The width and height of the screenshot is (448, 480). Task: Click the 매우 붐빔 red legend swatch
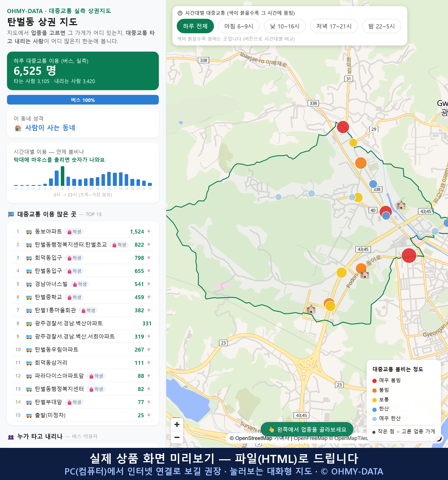pos(374,381)
